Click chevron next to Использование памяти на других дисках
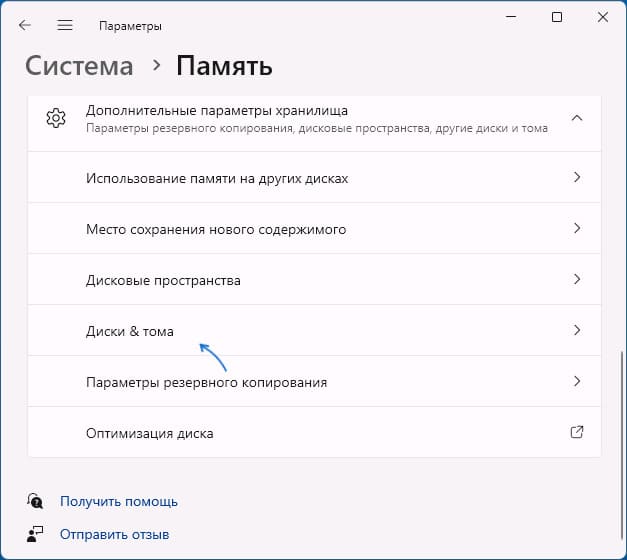Image resolution: width=627 pixels, height=560 pixels. (x=576, y=177)
